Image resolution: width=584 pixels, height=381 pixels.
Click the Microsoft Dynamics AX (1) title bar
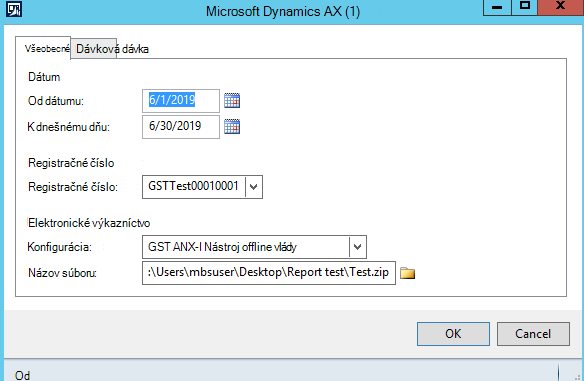pos(283,11)
